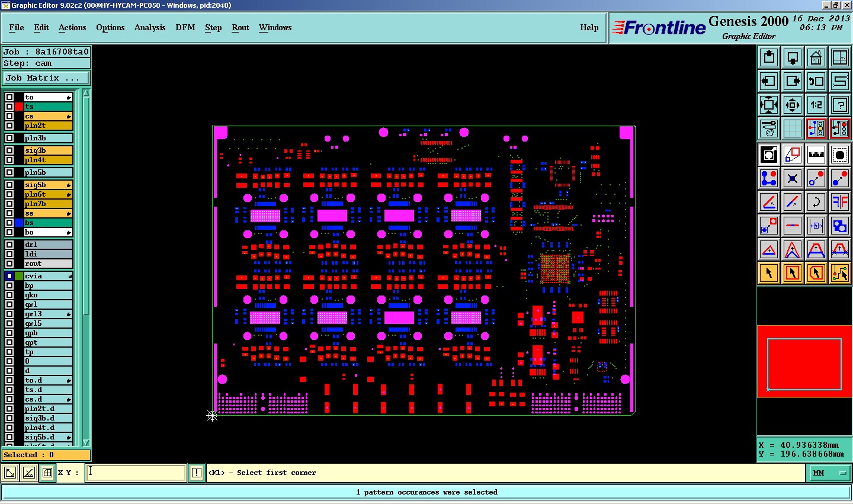
Task: Select the gm13 layer name
Action: [48, 314]
